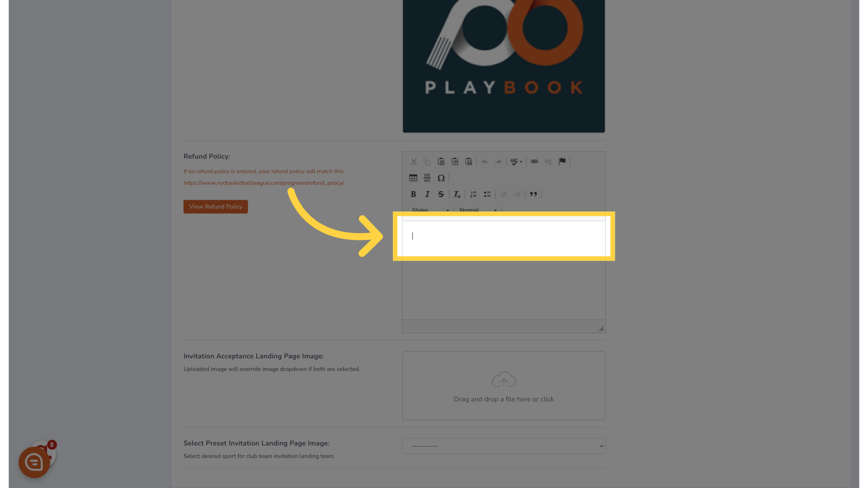Click the Italic formatting icon
868x488 pixels.
point(427,194)
